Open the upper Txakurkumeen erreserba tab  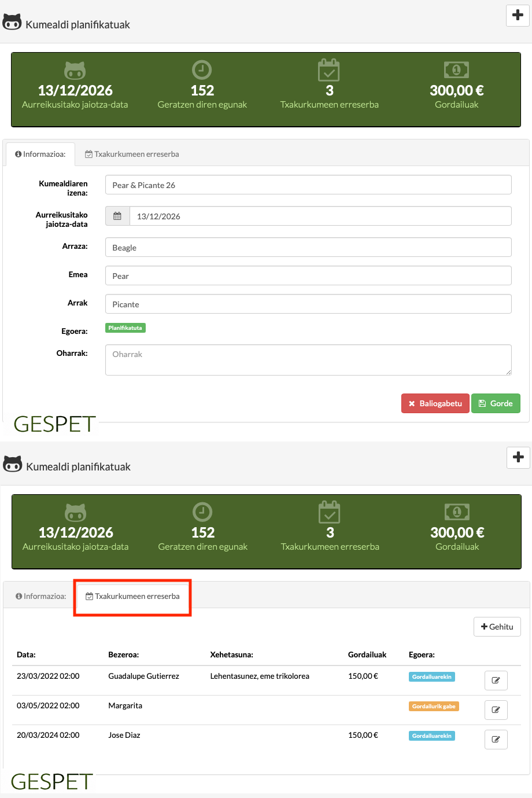pyautogui.click(x=132, y=154)
